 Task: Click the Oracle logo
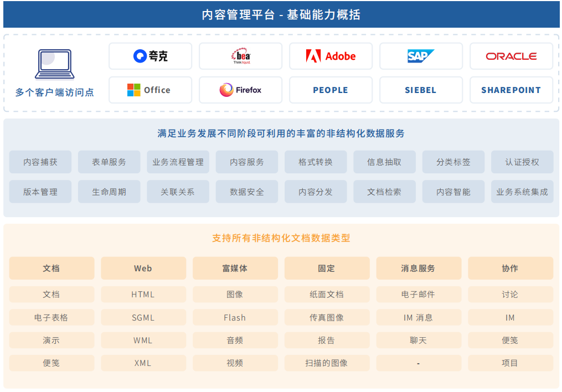[511, 56]
